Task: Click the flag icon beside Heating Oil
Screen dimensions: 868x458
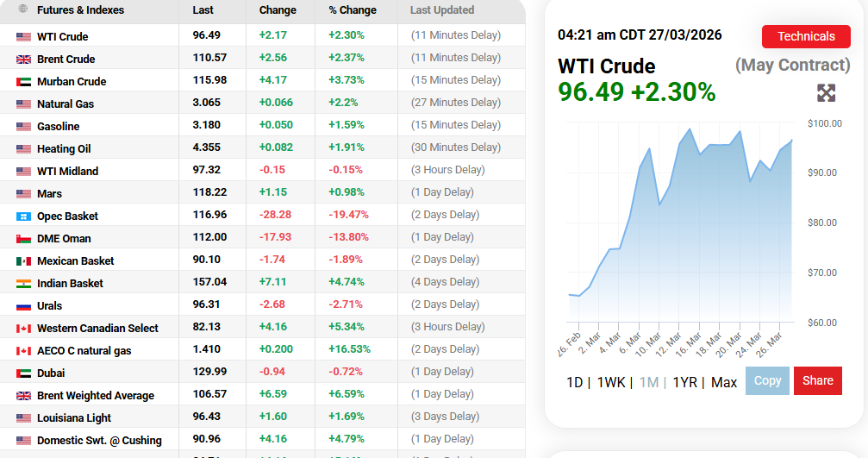Action: tap(23, 149)
